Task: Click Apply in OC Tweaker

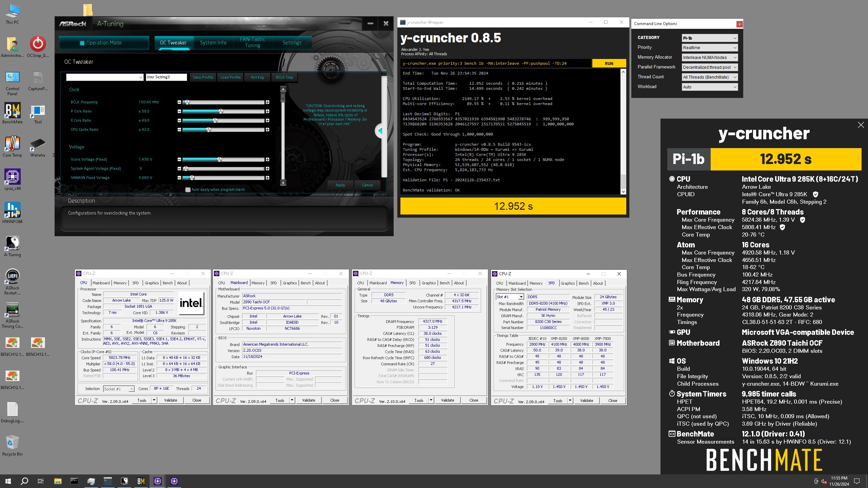Action: [x=340, y=185]
